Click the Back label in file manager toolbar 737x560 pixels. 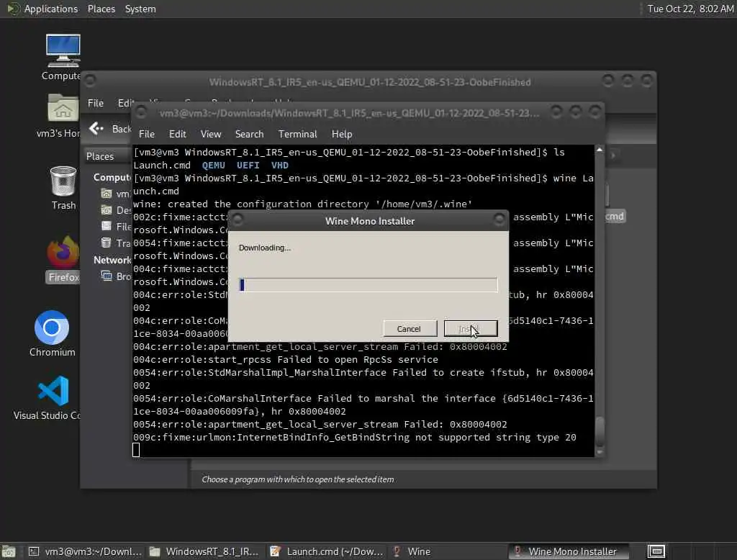[x=122, y=128]
